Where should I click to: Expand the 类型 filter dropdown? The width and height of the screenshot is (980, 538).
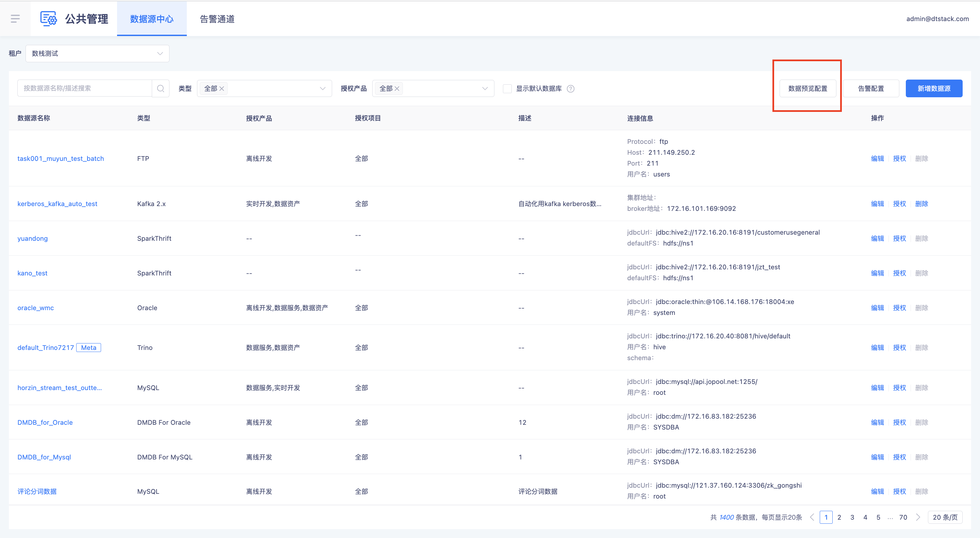(x=323, y=88)
